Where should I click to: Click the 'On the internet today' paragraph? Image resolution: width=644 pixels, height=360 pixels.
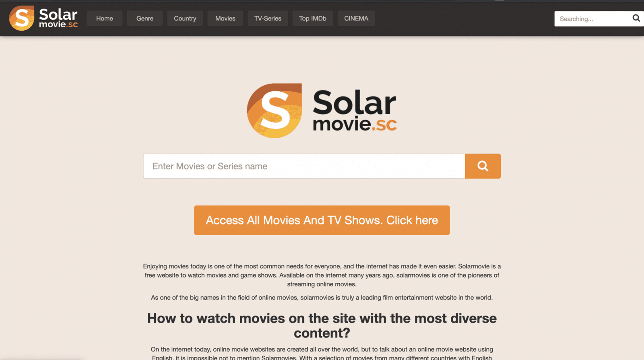point(322,353)
